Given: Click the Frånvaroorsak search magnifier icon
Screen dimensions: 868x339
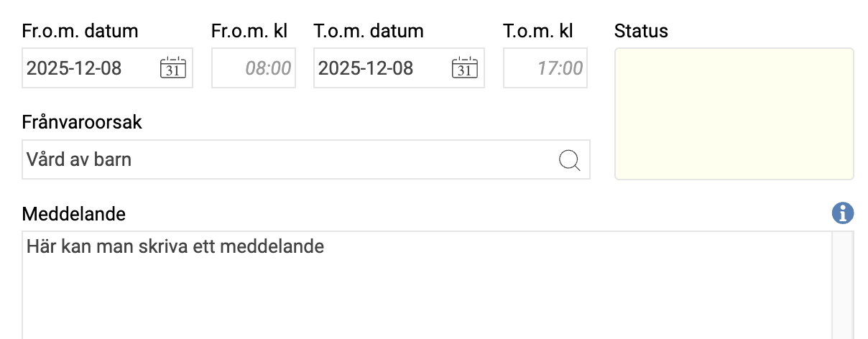Looking at the screenshot, I should point(569,160).
